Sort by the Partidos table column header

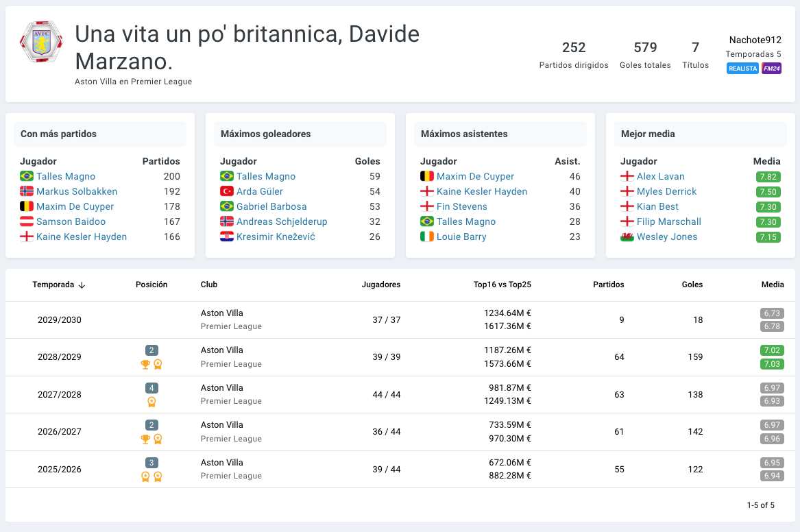point(608,285)
